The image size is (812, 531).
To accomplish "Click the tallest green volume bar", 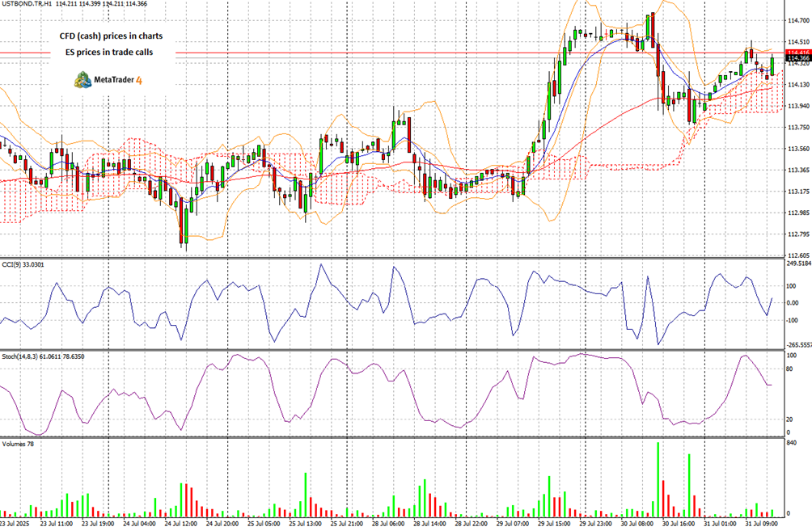I will [x=658, y=479].
